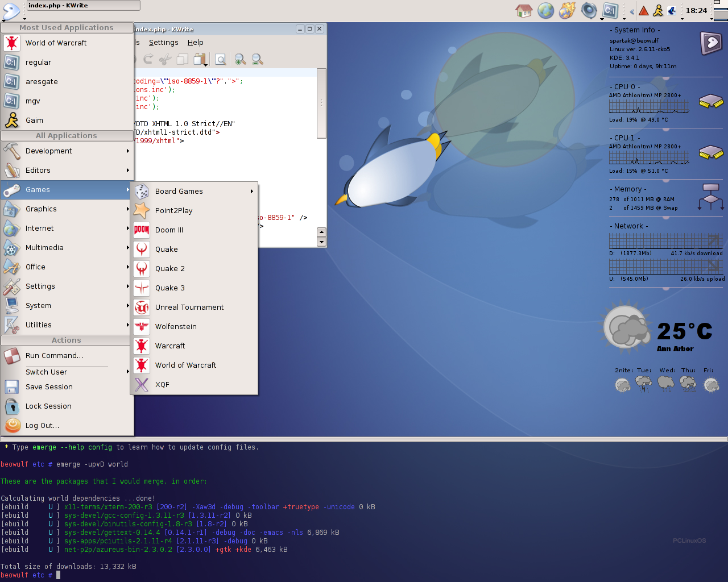Open KWrite Settings menu
Image resolution: width=728 pixels, height=582 pixels.
pyautogui.click(x=163, y=43)
